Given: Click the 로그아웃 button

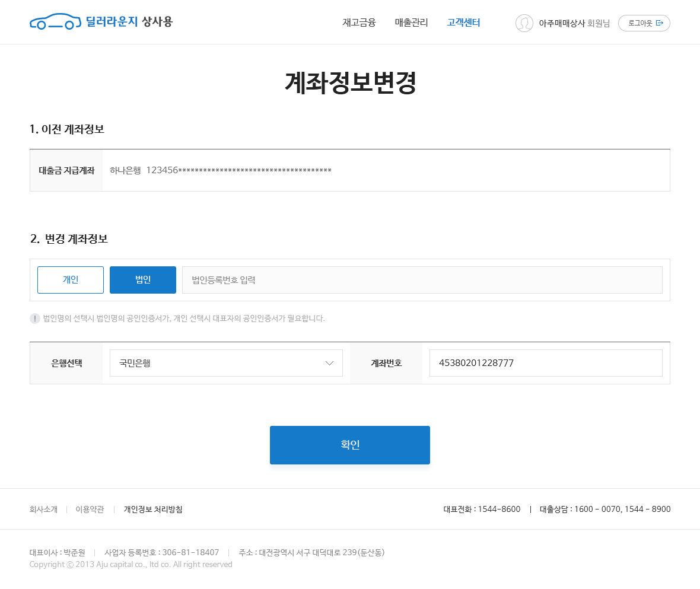Looking at the screenshot, I should coord(644,23).
